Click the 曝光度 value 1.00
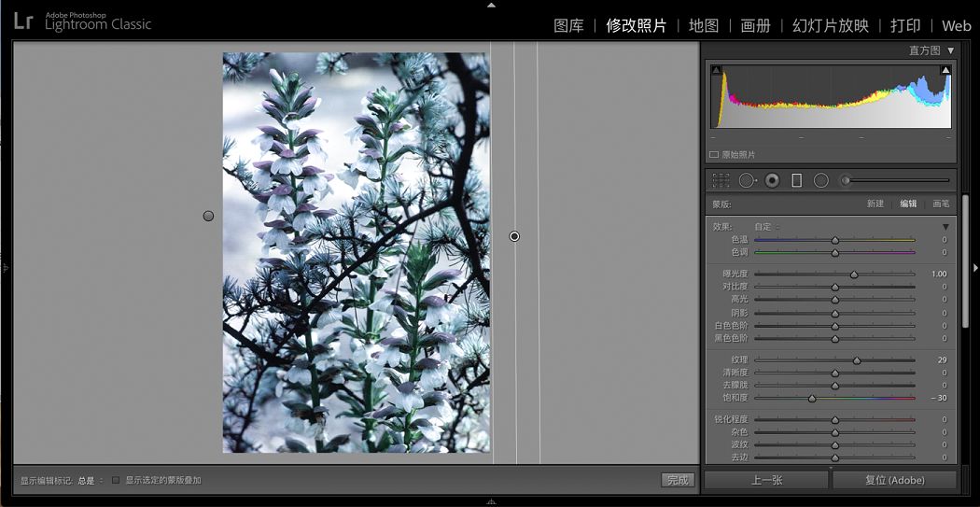Viewport: 980px width, 507px height. (x=939, y=274)
